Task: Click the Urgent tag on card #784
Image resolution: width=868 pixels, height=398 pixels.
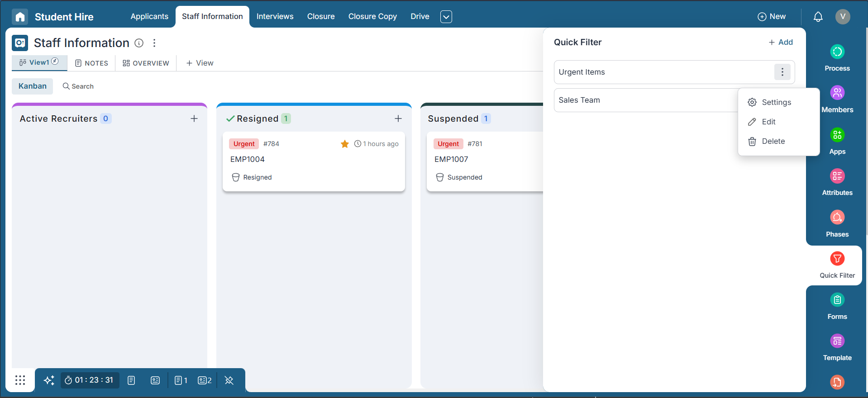Action: [x=244, y=144]
